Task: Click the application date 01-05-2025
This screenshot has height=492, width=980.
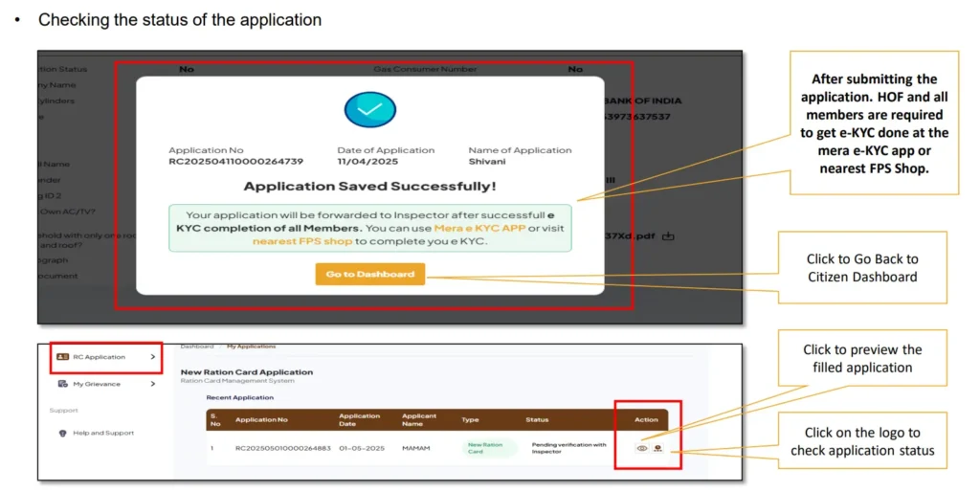Action: pyautogui.click(x=362, y=448)
